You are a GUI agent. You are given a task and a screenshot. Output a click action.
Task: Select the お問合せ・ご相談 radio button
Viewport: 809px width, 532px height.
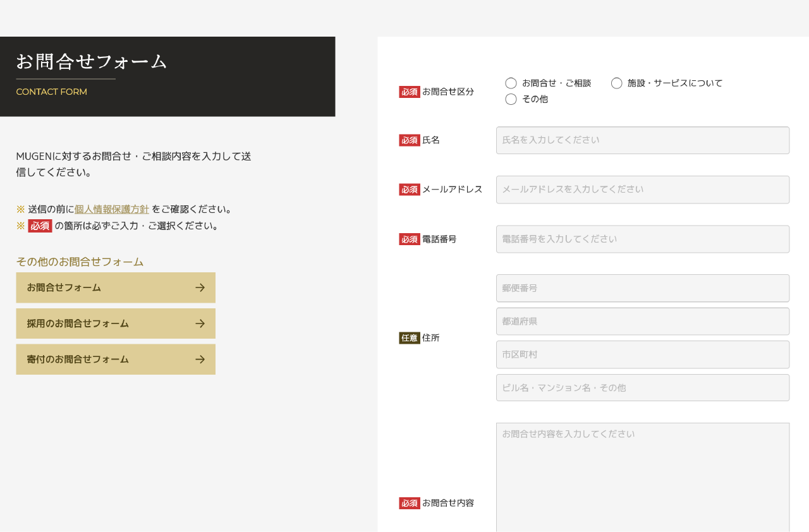pyautogui.click(x=511, y=83)
